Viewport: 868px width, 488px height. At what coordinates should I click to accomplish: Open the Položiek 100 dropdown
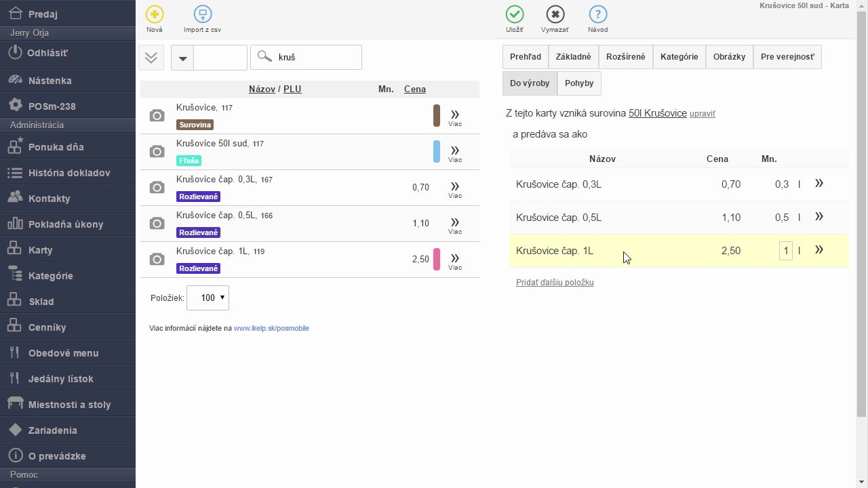pyautogui.click(x=208, y=298)
